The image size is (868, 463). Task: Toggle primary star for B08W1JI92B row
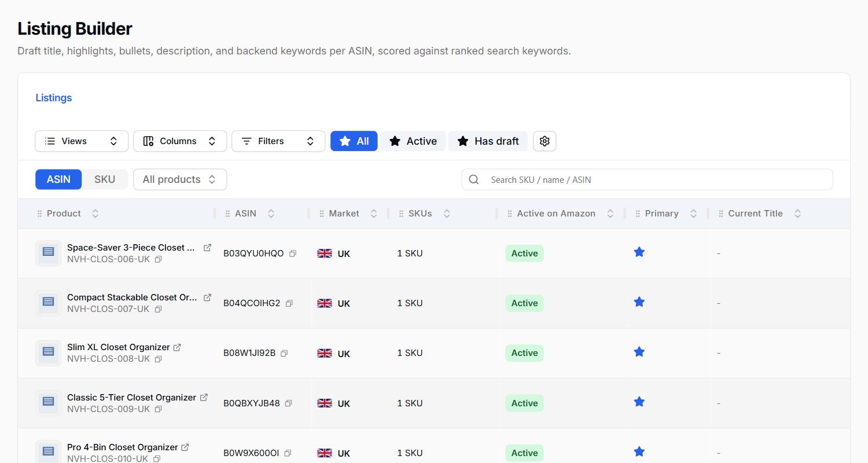coord(639,351)
